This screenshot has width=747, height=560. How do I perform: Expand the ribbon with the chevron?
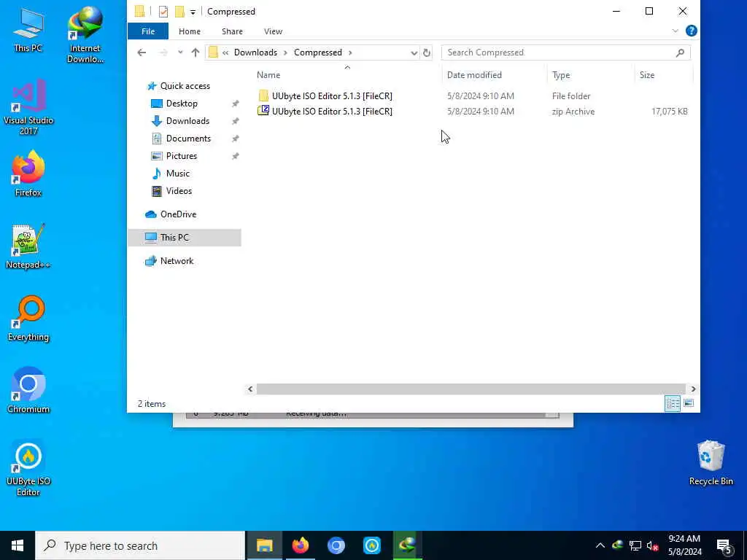point(675,31)
